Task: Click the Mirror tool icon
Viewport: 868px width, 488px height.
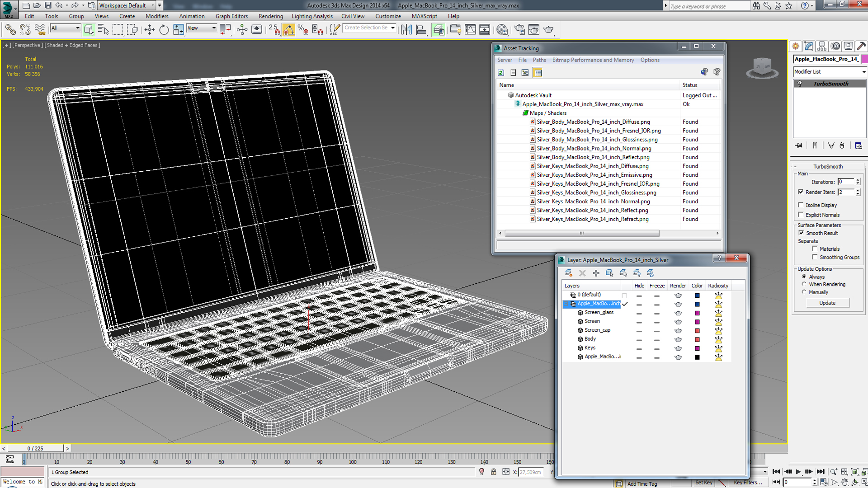Action: [x=406, y=30]
